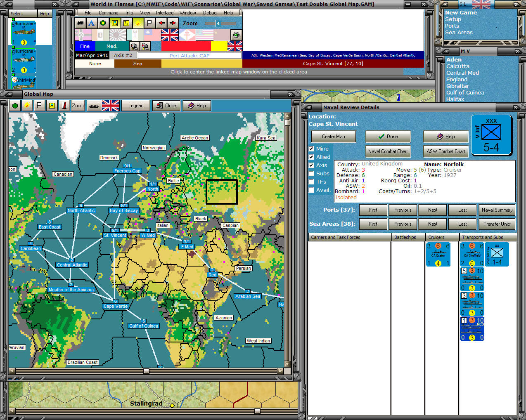This screenshot has height=420, width=526.
Task: Toggle the Allied checkbox
Action: tap(312, 157)
